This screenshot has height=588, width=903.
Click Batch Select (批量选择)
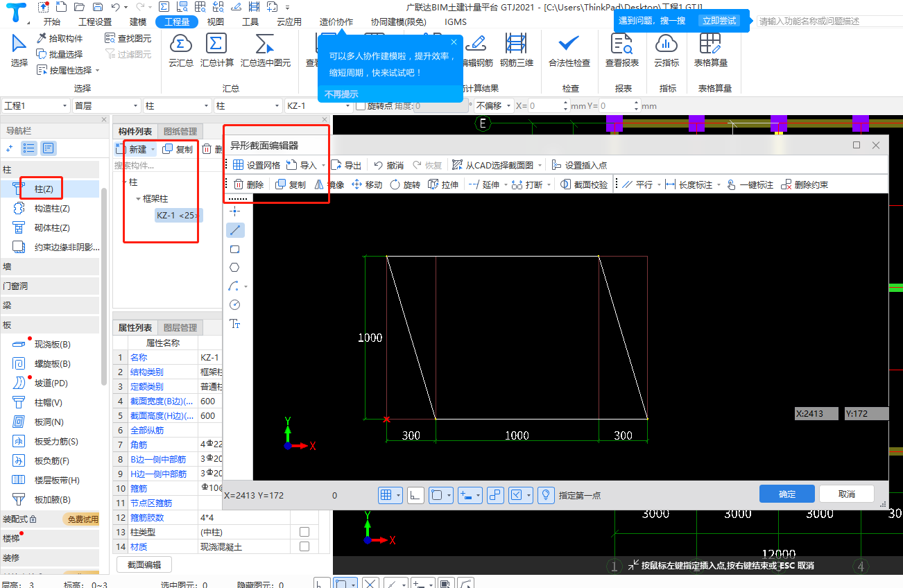(x=60, y=54)
